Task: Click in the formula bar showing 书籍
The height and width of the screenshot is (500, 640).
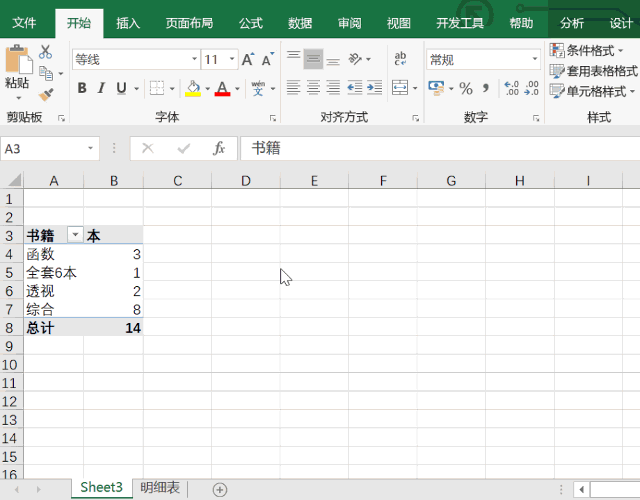Action: pyautogui.click(x=440, y=148)
